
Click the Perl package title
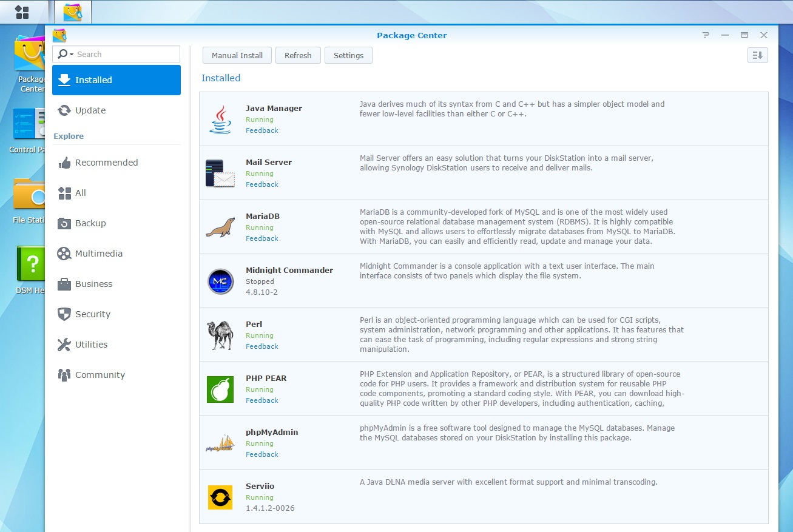pos(254,325)
